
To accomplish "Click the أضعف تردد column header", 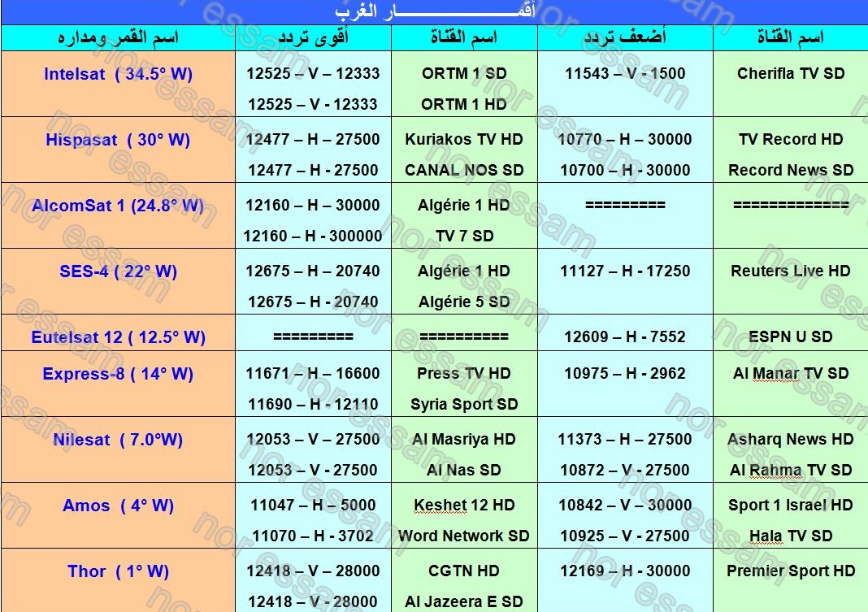I will [x=624, y=37].
